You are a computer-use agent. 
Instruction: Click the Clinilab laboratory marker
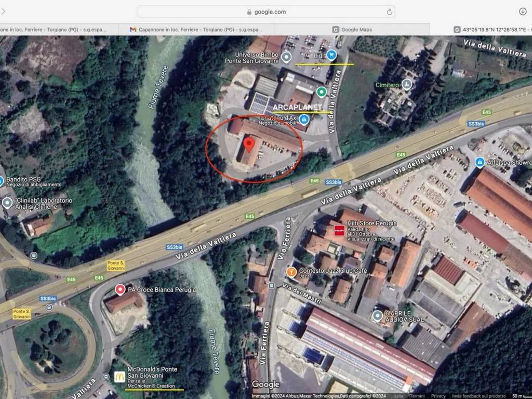click(x=7, y=203)
